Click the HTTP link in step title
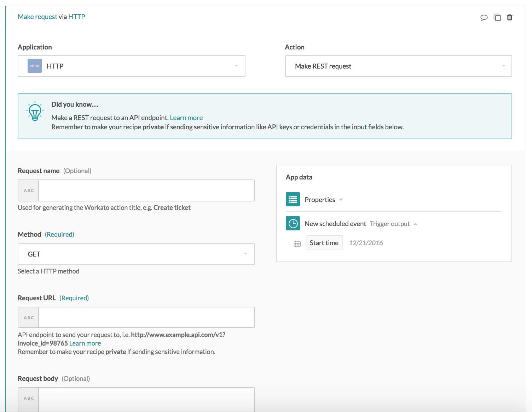This screenshot has width=532, height=412. point(76,17)
